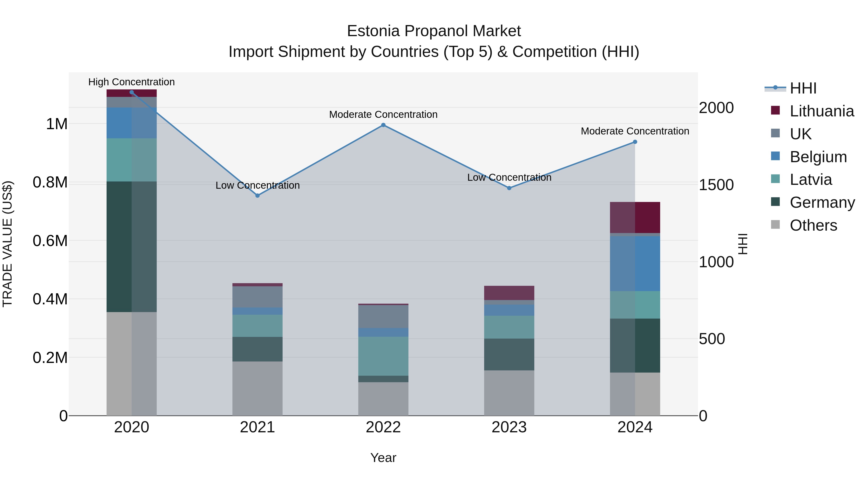Click the '500' right axis tick label
This screenshot has height=488, width=868.
tap(712, 339)
